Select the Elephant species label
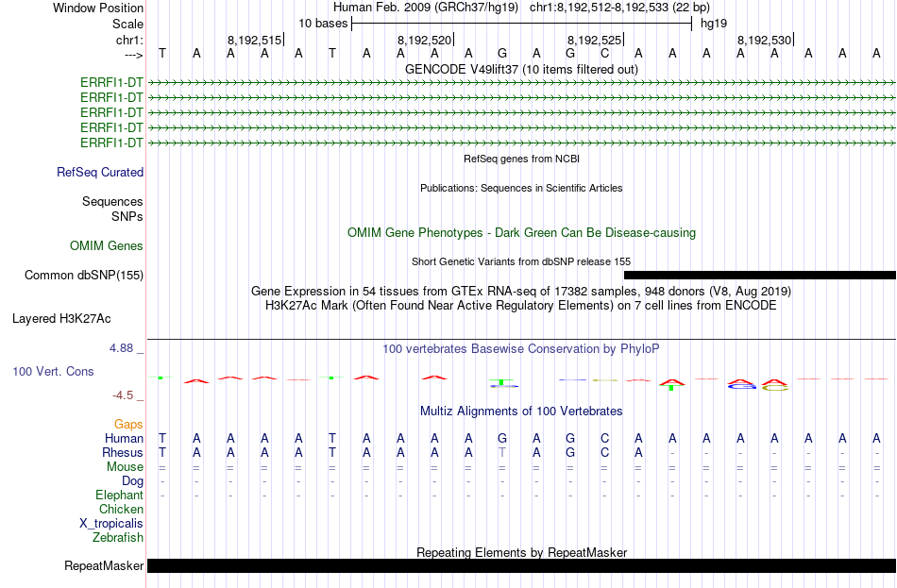The height and width of the screenshot is (588, 897). (x=120, y=496)
